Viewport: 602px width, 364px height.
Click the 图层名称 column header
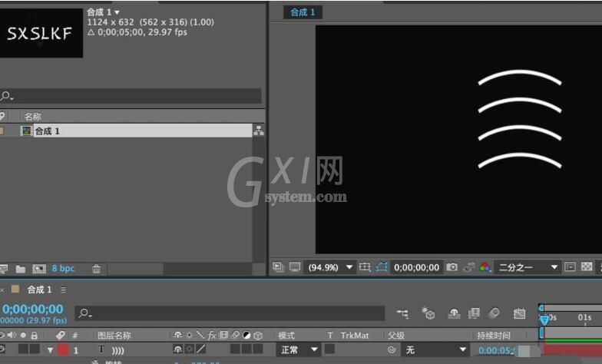pos(114,336)
